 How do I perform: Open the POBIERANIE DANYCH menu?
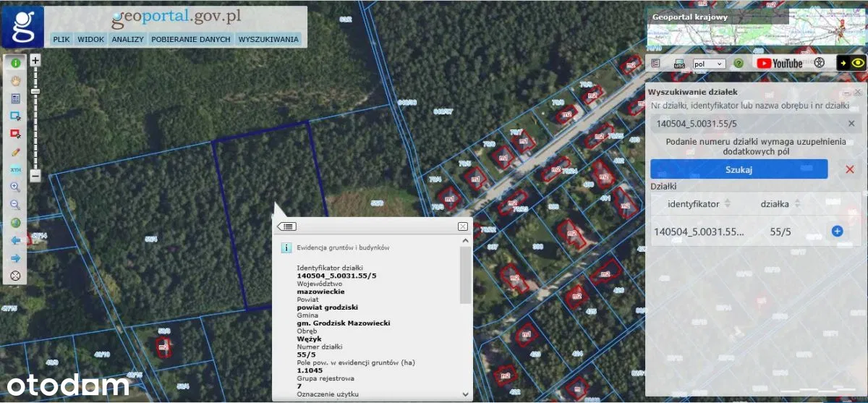pos(191,39)
